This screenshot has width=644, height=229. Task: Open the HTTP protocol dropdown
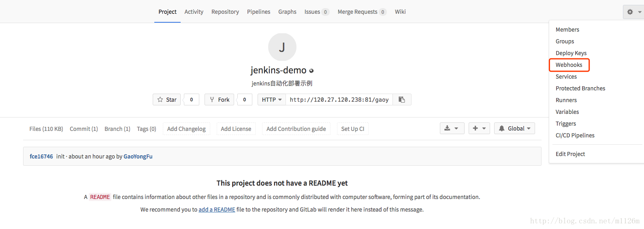pyautogui.click(x=272, y=100)
